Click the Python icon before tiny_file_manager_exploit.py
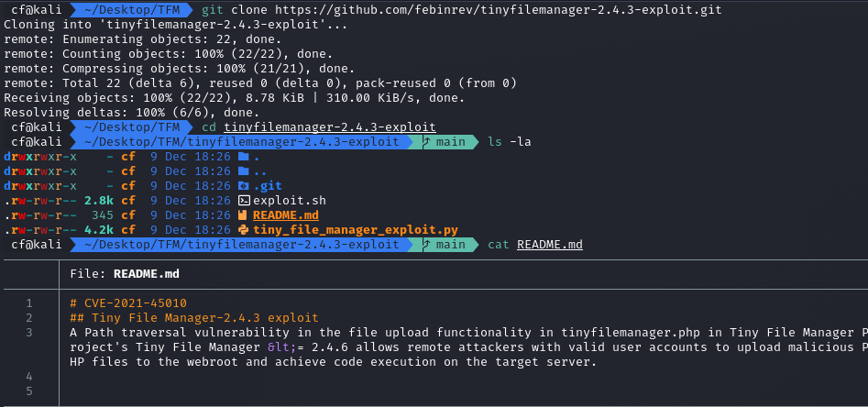 click(x=243, y=229)
